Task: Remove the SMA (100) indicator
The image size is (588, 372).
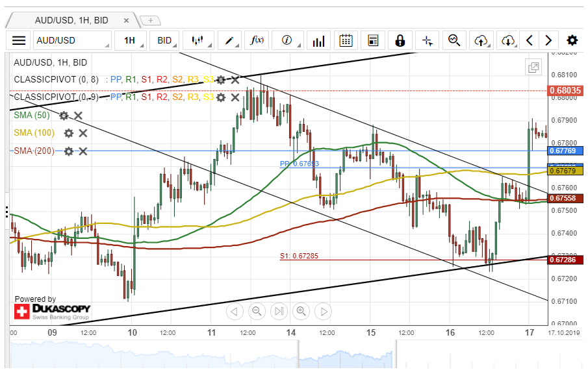Action: point(83,133)
